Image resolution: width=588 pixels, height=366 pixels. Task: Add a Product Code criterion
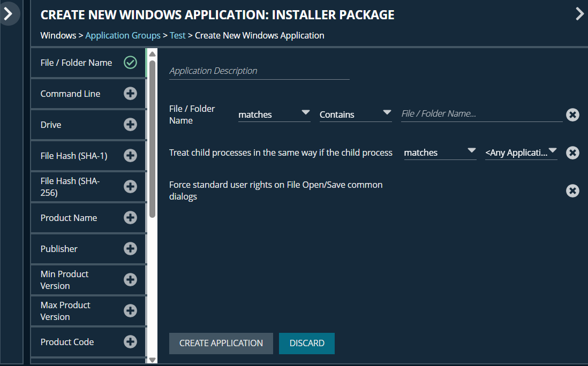[x=130, y=342]
